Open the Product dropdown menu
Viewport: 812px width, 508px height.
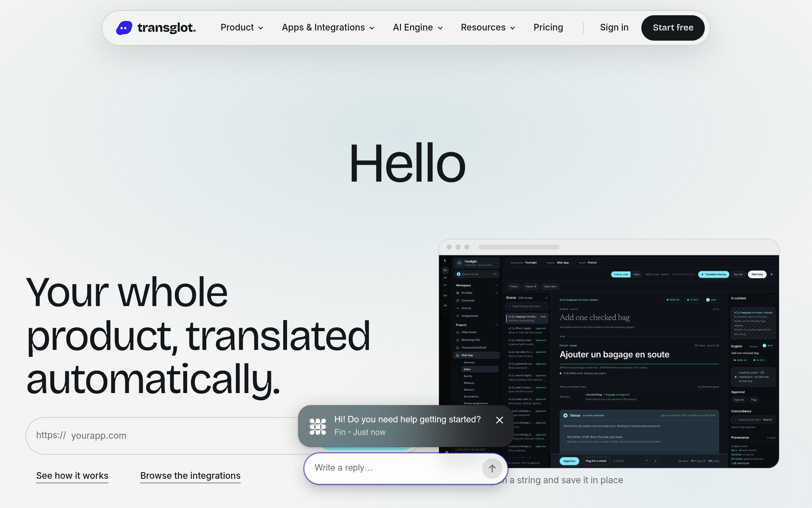coord(242,28)
